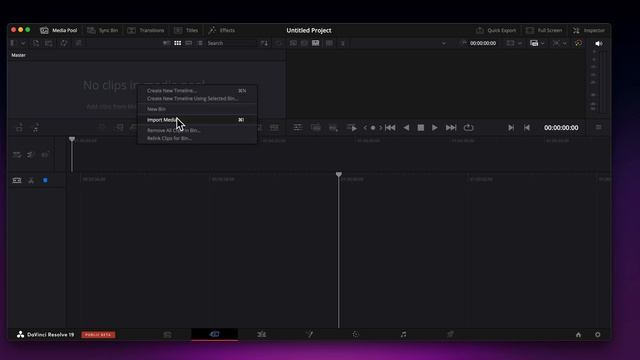
Task: Switch to the Fusion page
Action: pyautogui.click(x=309, y=334)
